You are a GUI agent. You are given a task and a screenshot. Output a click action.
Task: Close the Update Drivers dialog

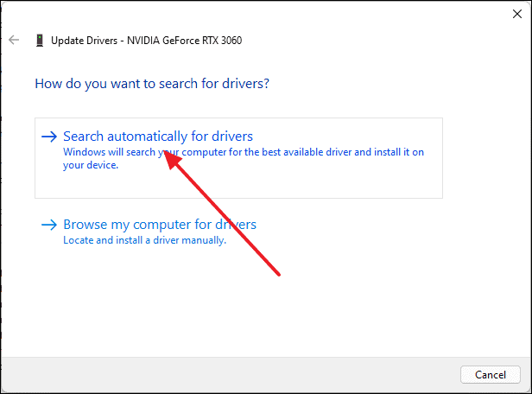(x=517, y=14)
